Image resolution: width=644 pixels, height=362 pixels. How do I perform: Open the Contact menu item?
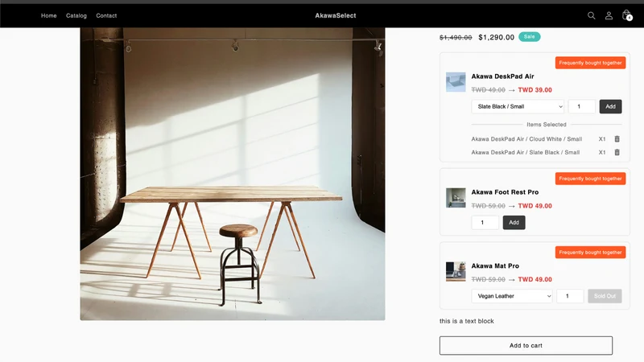pyautogui.click(x=106, y=15)
